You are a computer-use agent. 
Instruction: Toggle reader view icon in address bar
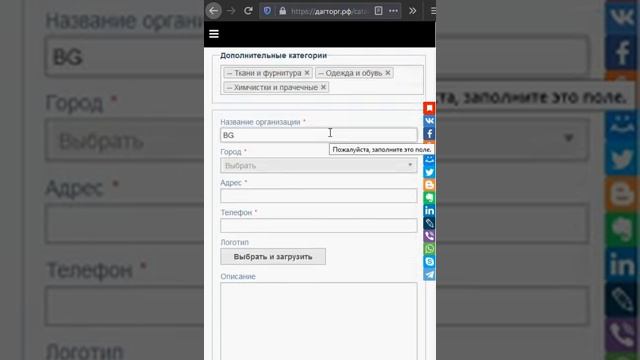pyautogui.click(x=378, y=11)
